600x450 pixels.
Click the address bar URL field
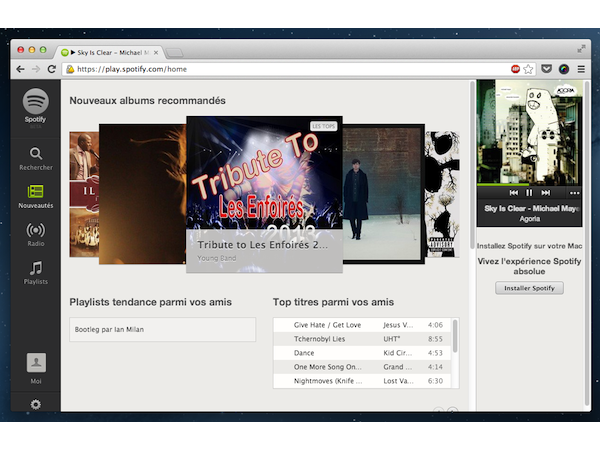[x=287, y=69]
